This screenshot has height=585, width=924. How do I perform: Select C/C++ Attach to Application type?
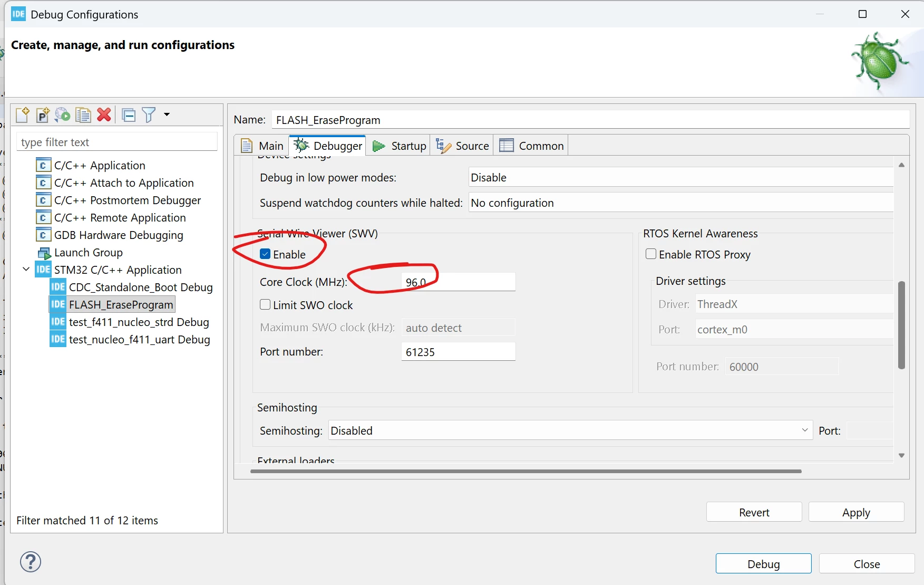115,183
